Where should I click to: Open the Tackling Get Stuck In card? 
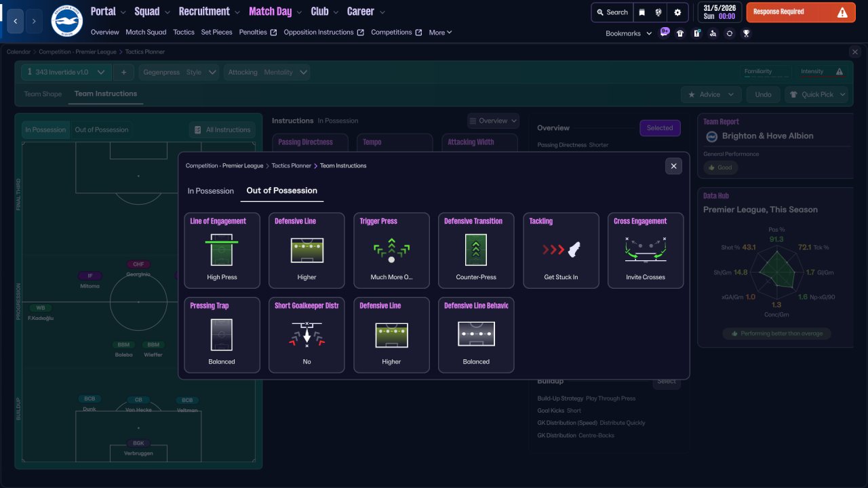(561, 251)
